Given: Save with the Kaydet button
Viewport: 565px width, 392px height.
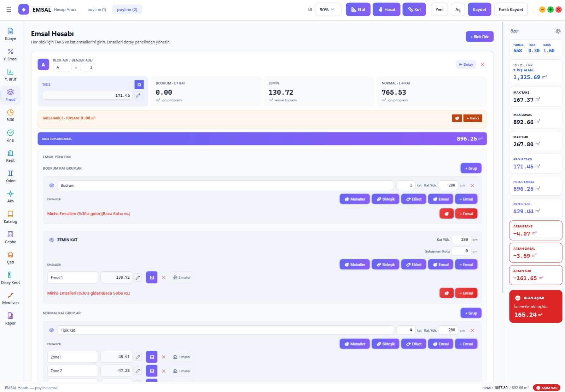Looking at the screenshot, I should pos(479,10).
